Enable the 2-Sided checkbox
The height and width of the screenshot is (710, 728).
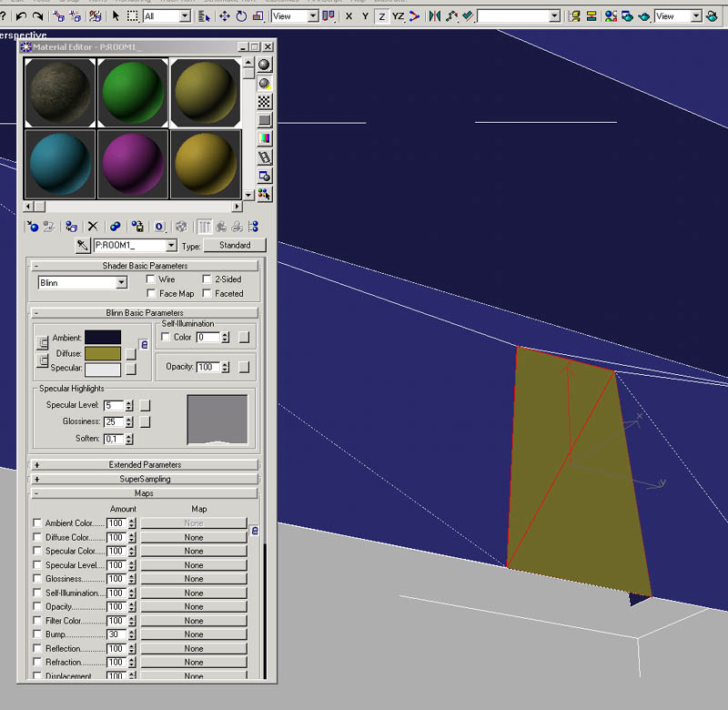[207, 279]
